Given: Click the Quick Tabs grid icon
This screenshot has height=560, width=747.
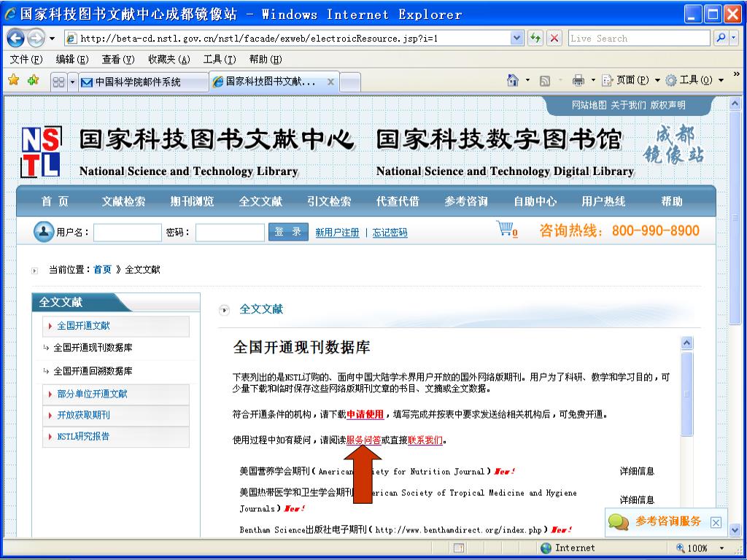Looking at the screenshot, I should 58,82.
